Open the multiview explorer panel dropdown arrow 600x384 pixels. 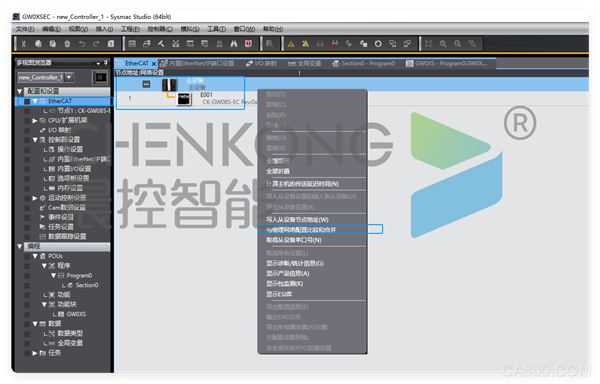pyautogui.click(x=98, y=63)
